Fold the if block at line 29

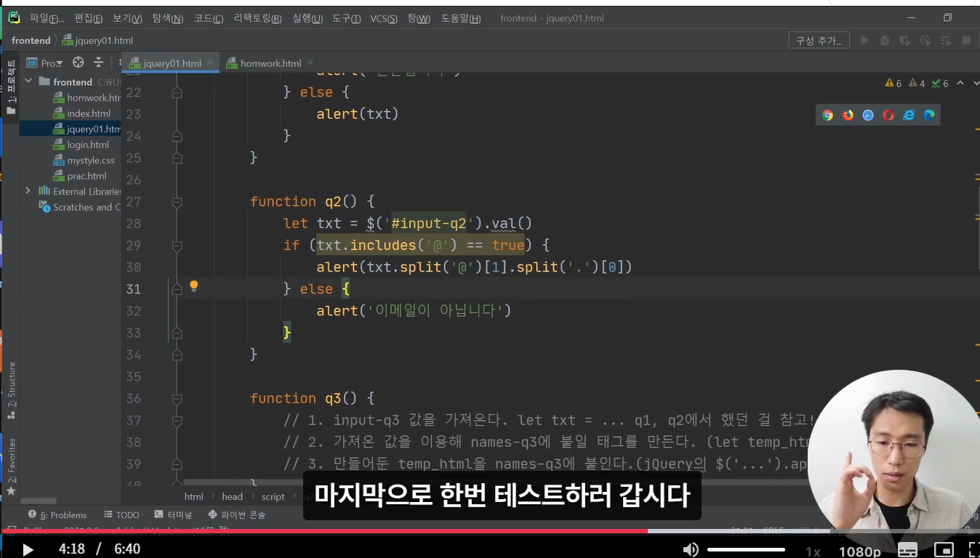[x=177, y=246]
